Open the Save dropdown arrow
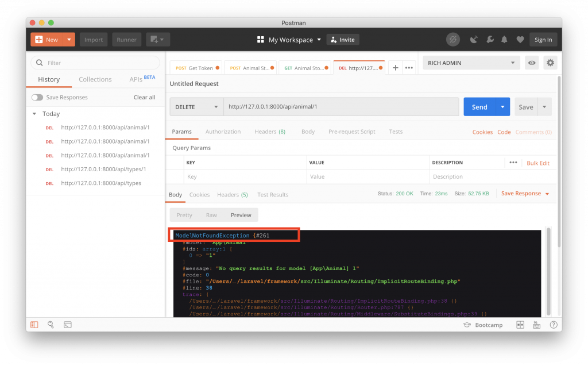 pos(544,107)
